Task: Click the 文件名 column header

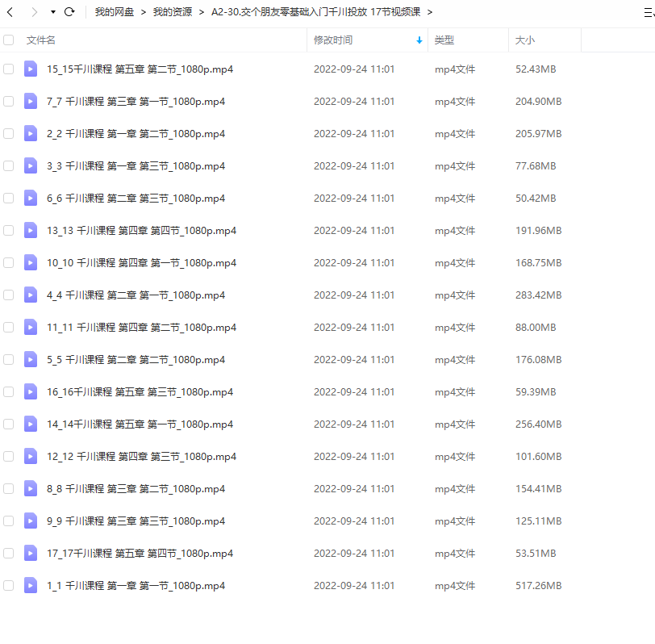Action: pyautogui.click(x=41, y=40)
